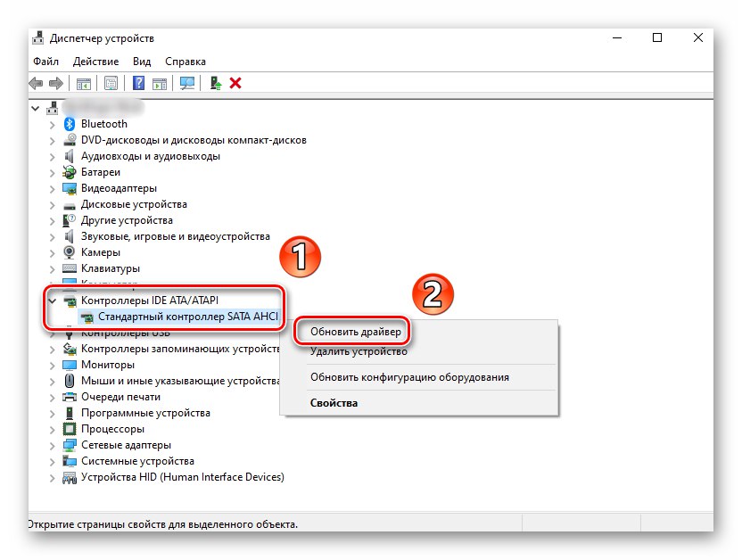
Task: Click the Диспетчер устройств title bar icon
Action: pos(37,38)
